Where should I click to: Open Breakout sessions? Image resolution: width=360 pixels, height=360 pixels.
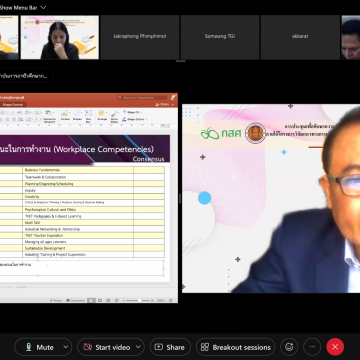(236, 347)
